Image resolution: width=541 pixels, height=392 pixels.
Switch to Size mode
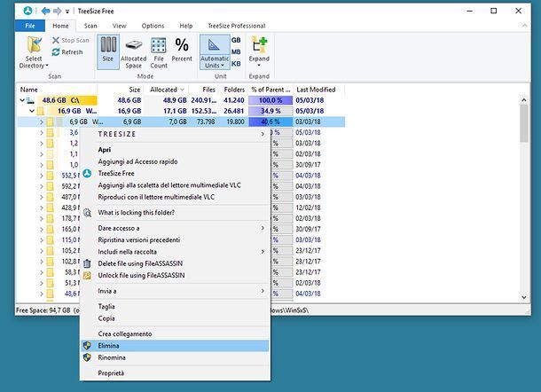click(108, 51)
